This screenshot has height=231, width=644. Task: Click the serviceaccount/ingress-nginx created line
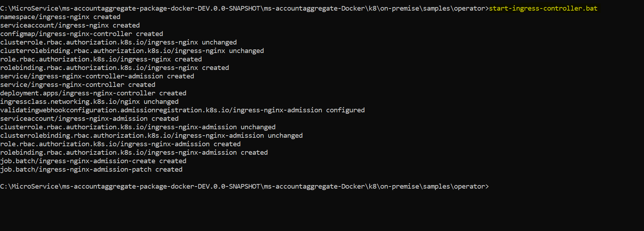(70, 25)
